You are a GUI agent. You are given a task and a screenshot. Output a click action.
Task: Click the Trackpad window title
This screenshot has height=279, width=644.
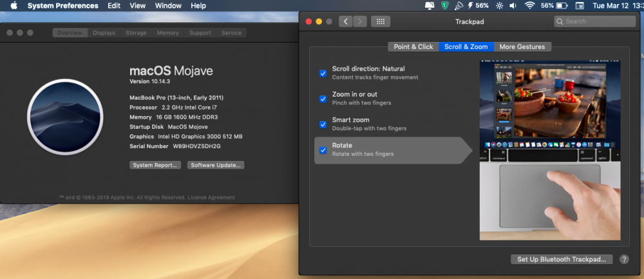click(469, 22)
